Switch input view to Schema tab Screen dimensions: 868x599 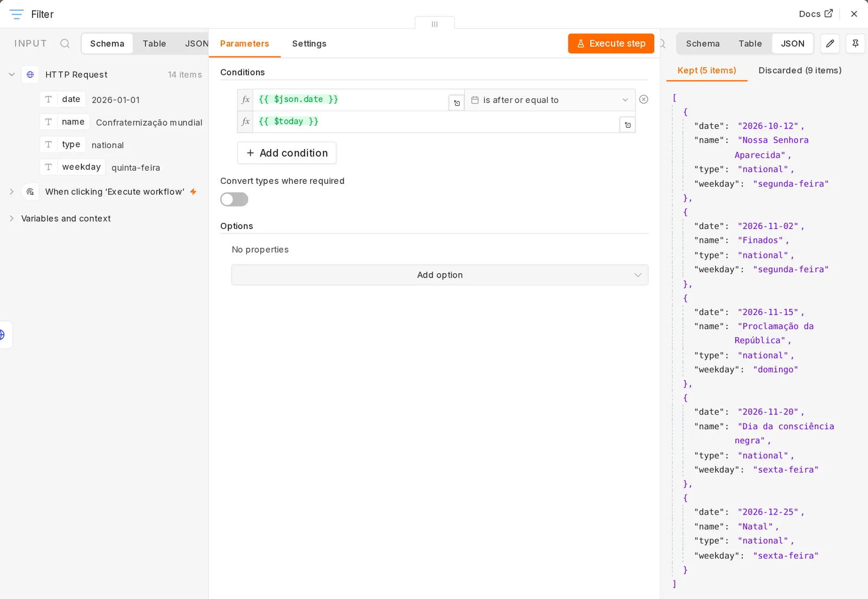point(107,43)
